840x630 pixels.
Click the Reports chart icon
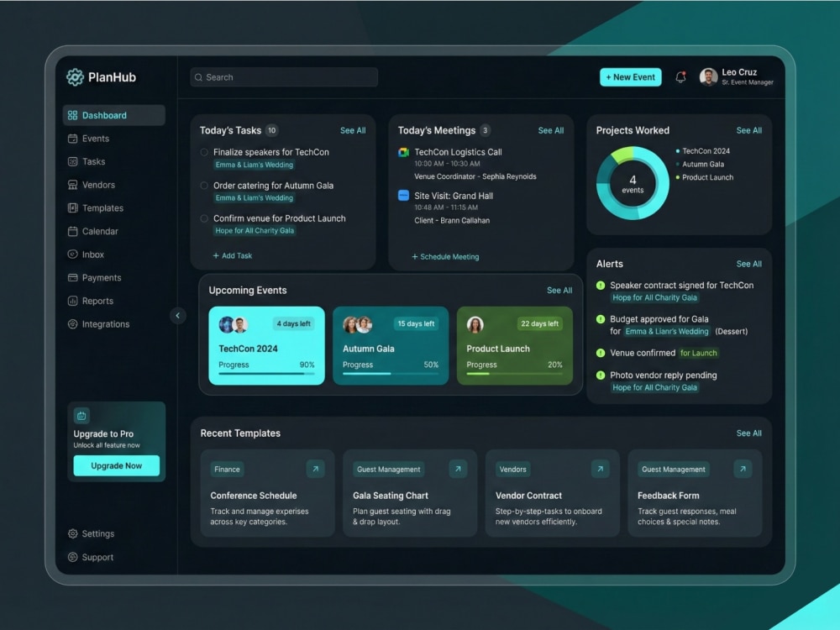click(72, 301)
